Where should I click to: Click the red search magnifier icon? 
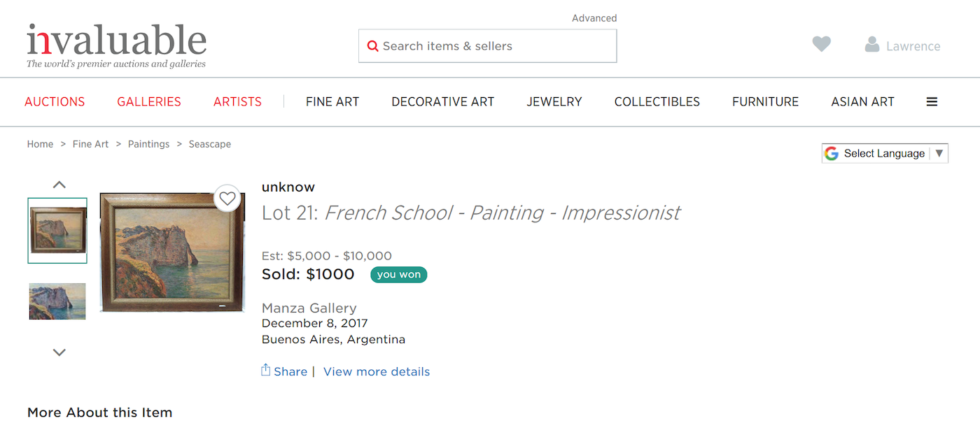(x=373, y=46)
